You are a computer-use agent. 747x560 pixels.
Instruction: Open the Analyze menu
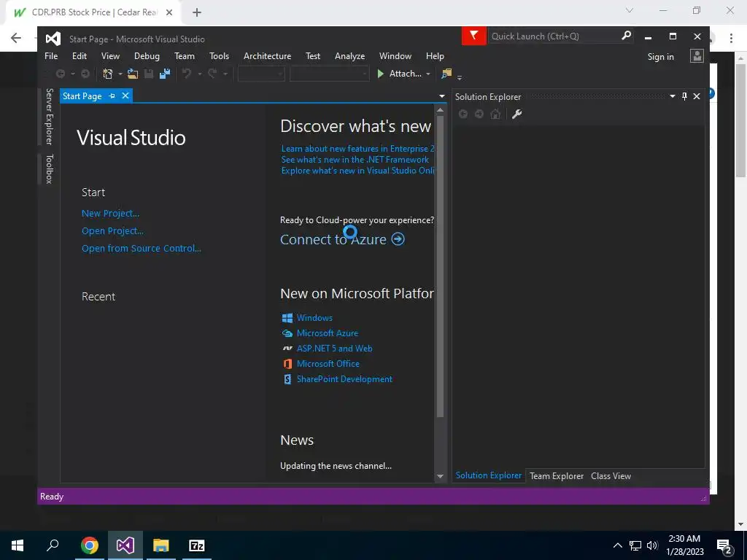pos(349,56)
